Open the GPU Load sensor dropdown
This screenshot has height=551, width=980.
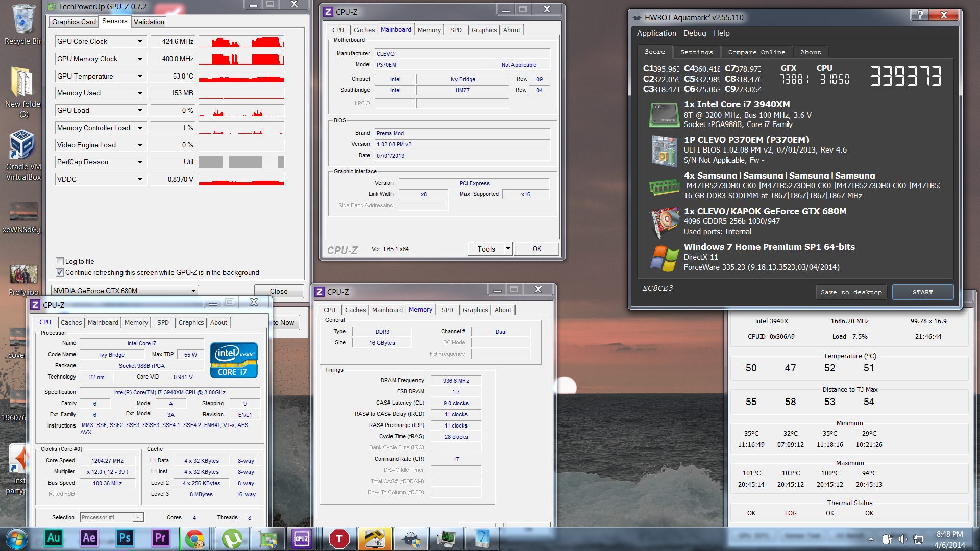(x=140, y=110)
